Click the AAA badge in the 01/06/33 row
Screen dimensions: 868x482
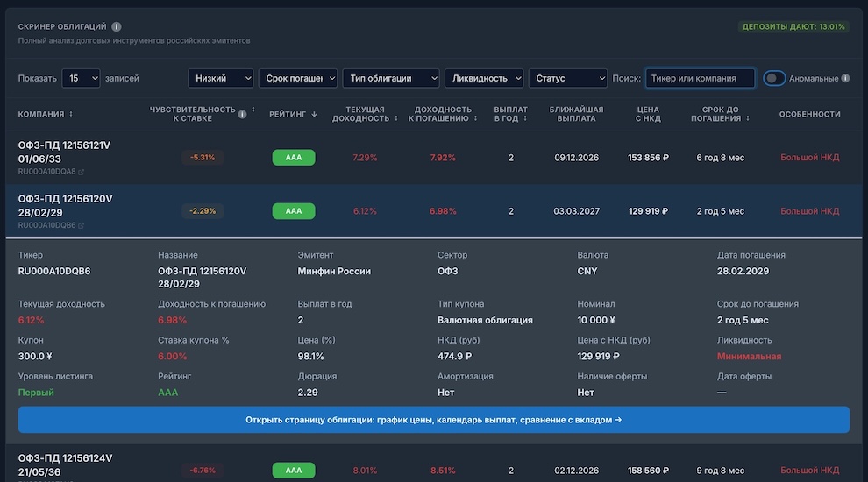(x=294, y=158)
